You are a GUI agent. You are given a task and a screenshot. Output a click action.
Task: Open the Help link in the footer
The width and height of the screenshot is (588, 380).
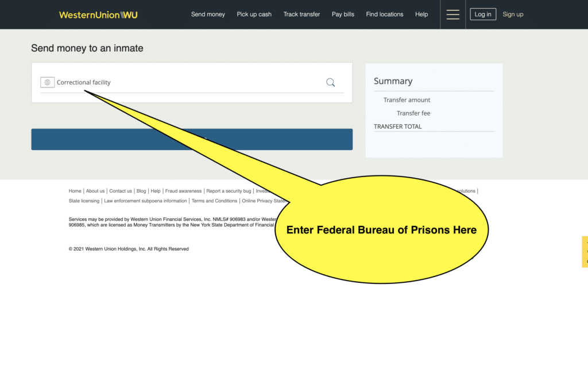point(156,191)
